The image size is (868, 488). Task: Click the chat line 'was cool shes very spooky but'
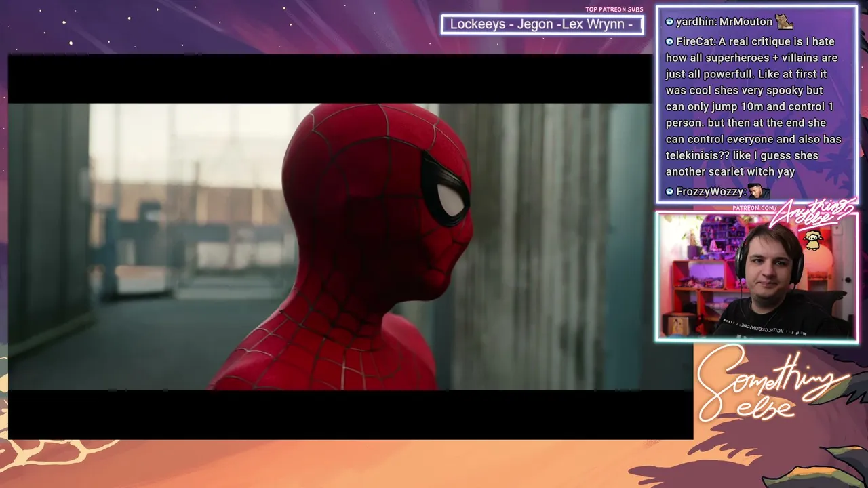pos(744,91)
